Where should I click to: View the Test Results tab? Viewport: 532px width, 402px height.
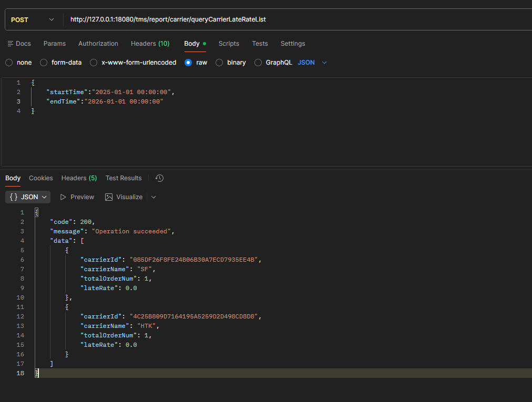pyautogui.click(x=124, y=178)
